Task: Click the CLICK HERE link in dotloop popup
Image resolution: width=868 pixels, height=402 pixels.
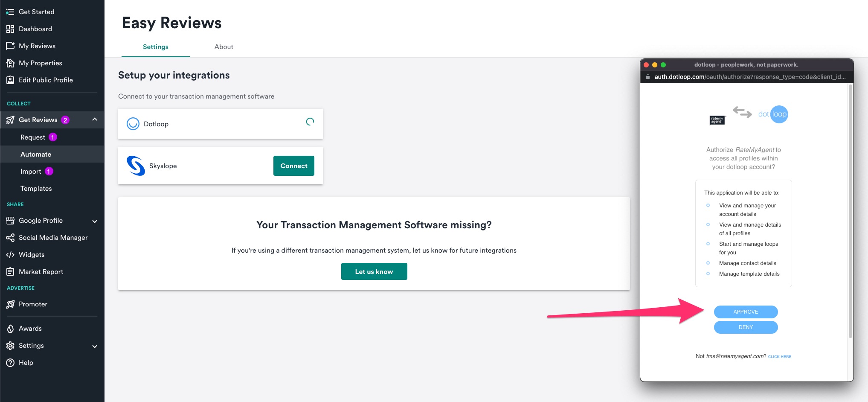Action: 780,356
